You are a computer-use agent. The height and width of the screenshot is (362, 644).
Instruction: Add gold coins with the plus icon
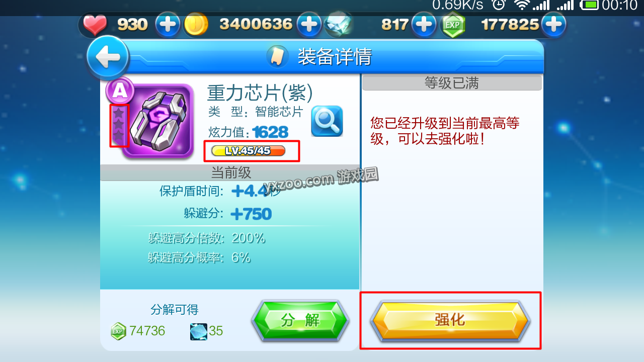point(309,25)
